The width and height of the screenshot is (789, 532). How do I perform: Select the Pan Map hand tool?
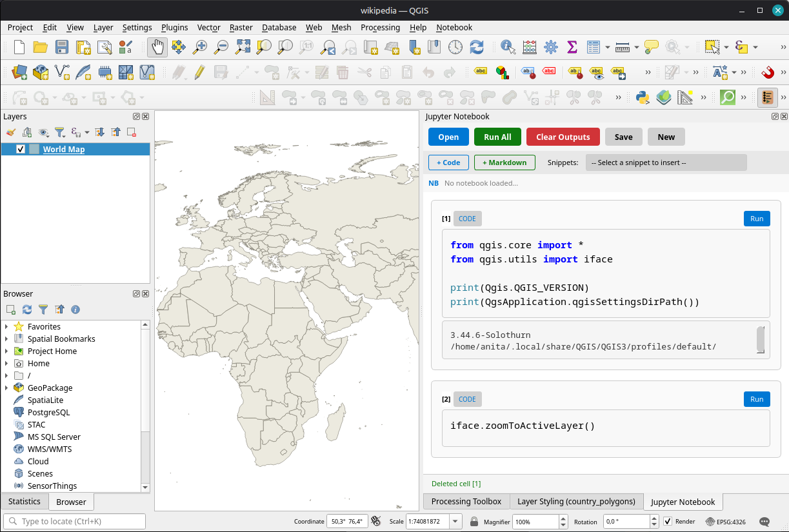157,47
